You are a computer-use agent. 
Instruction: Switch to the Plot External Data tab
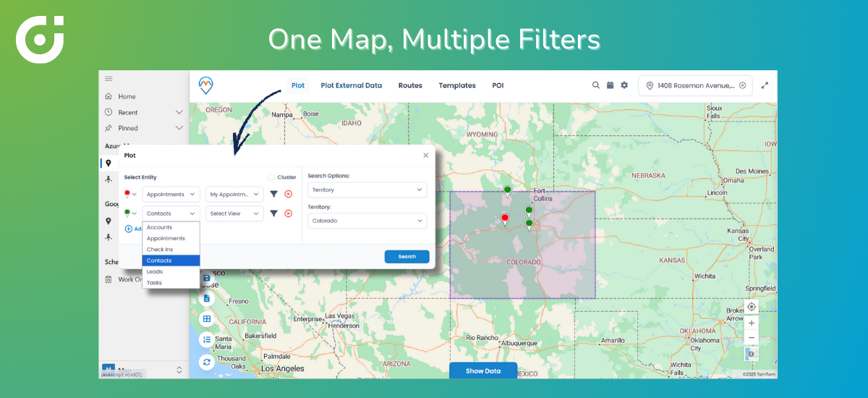pyautogui.click(x=352, y=85)
